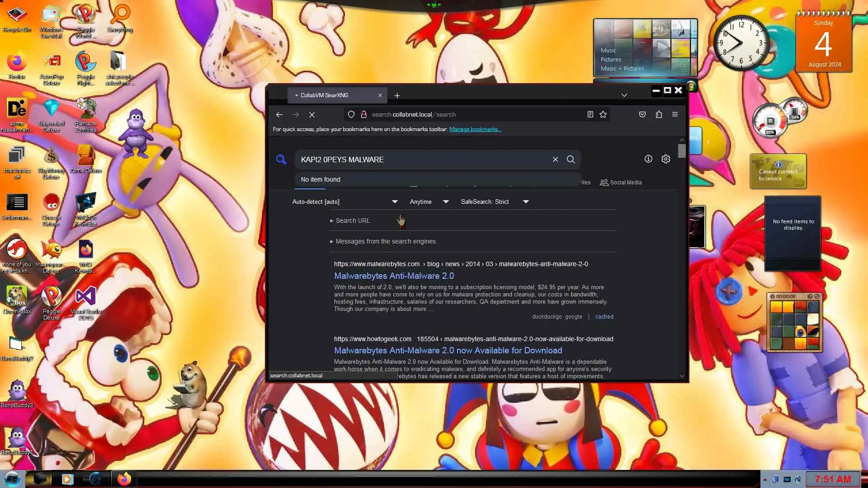Expand the Search URL section
This screenshot has width=868, height=488.
click(x=353, y=221)
